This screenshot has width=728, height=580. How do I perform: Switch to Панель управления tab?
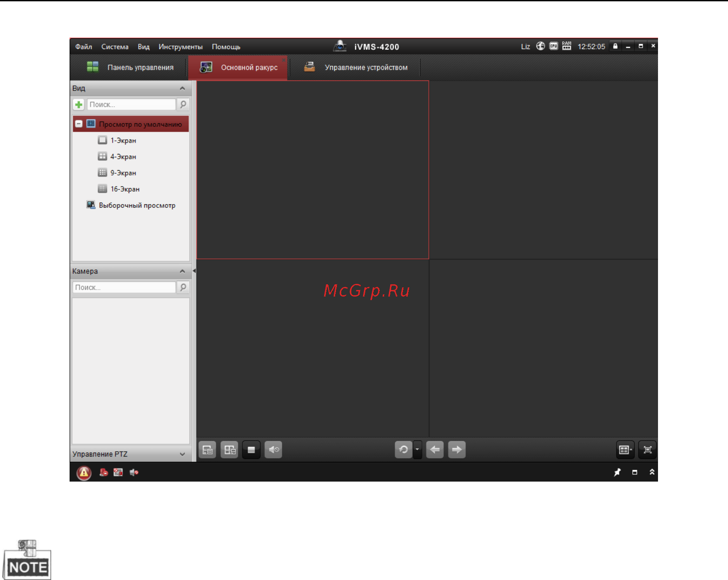point(130,67)
